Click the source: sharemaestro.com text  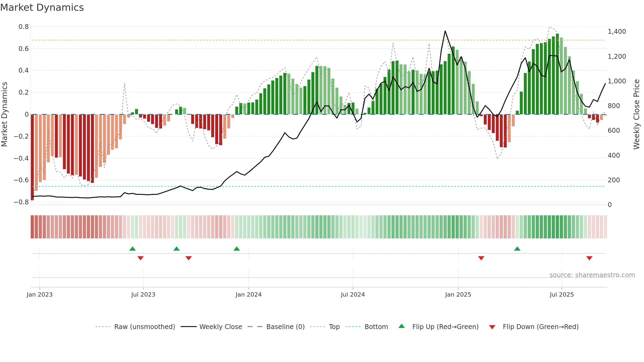(592, 275)
